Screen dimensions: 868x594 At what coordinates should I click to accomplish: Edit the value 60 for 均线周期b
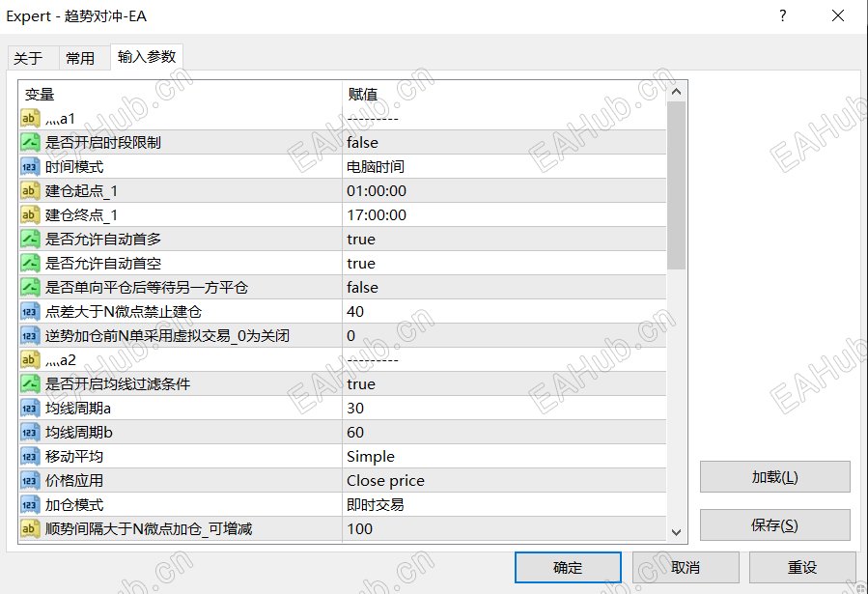coord(504,433)
